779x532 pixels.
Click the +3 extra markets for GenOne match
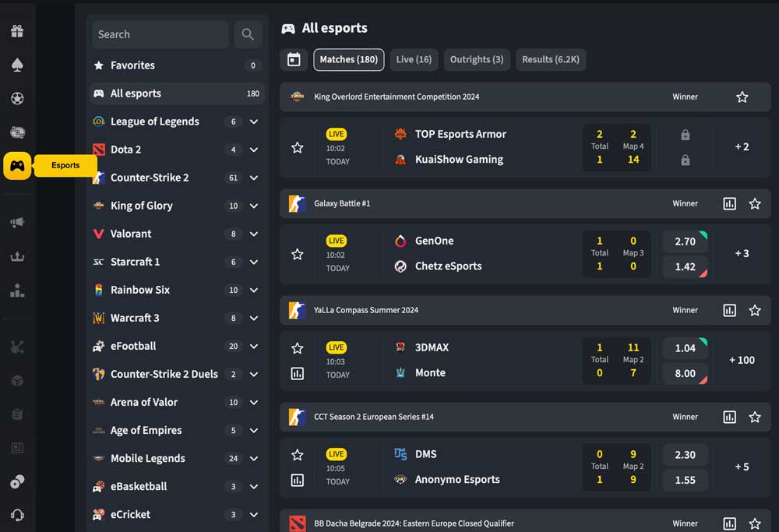pyautogui.click(x=741, y=253)
